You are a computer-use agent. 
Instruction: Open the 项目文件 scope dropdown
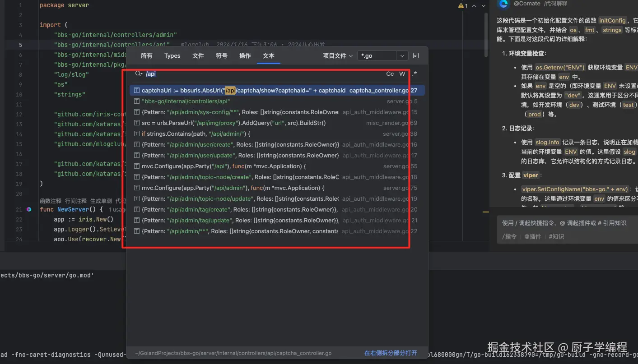pos(338,55)
